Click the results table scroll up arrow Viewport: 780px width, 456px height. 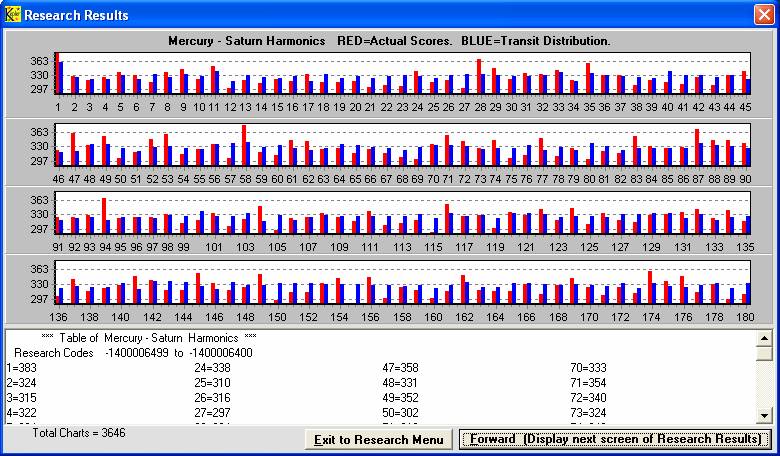tap(764, 337)
